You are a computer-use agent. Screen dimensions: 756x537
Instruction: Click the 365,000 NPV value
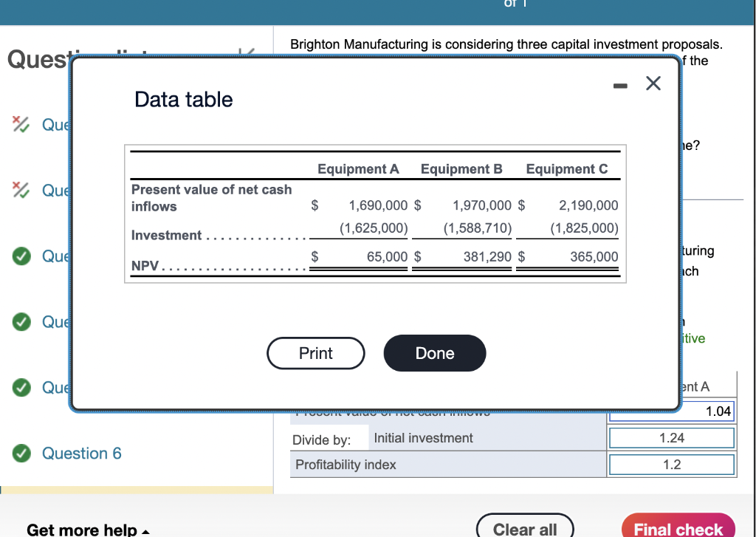tap(594, 256)
